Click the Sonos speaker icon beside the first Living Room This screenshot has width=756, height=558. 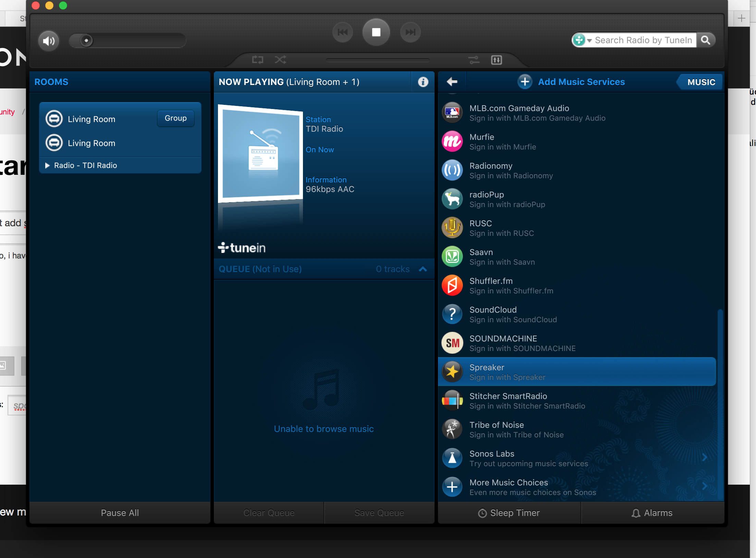[x=54, y=119]
